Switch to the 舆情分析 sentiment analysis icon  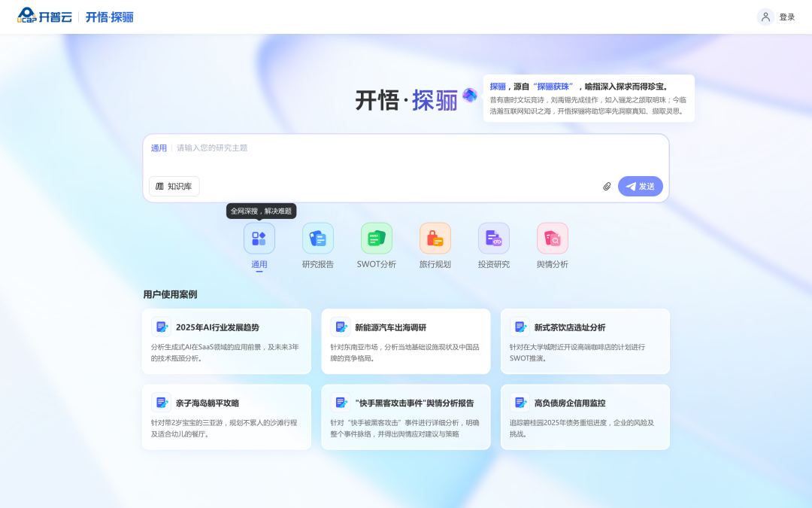[x=553, y=239]
